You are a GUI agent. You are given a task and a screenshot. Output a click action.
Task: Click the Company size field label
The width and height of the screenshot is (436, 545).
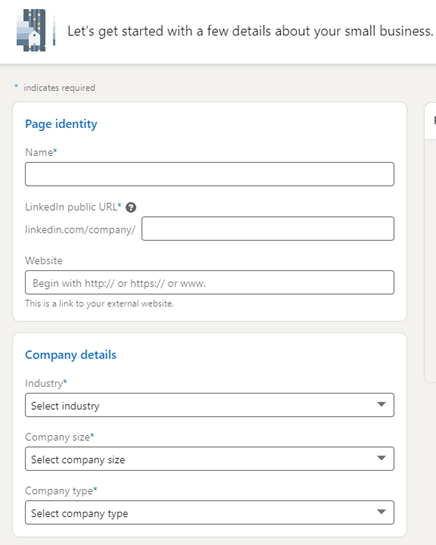coord(59,437)
